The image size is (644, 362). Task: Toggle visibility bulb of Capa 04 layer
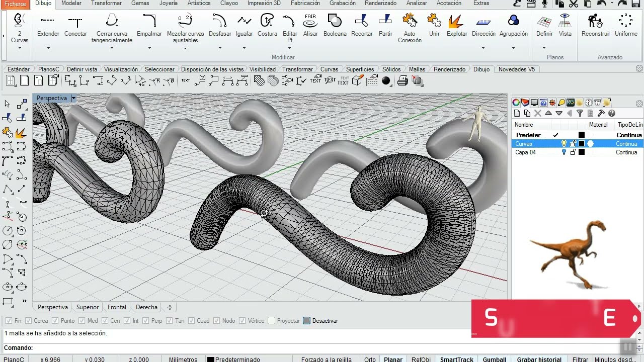click(x=564, y=152)
